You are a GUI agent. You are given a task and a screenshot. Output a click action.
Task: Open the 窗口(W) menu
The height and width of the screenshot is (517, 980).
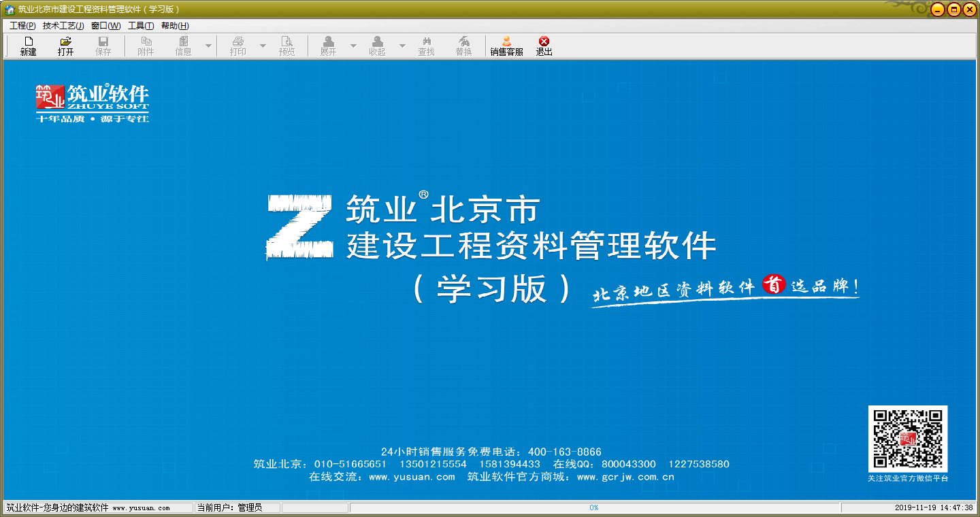tap(105, 26)
